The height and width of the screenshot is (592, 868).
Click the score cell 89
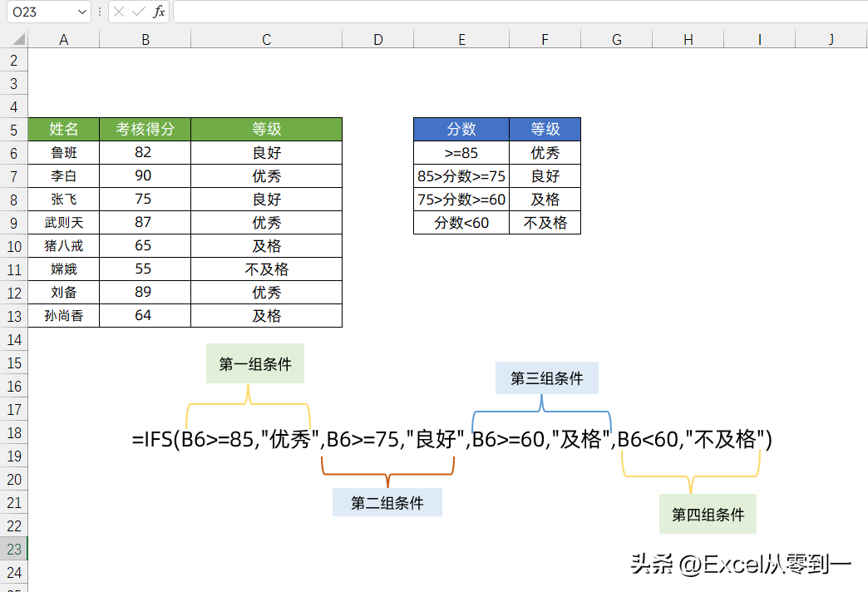145,292
